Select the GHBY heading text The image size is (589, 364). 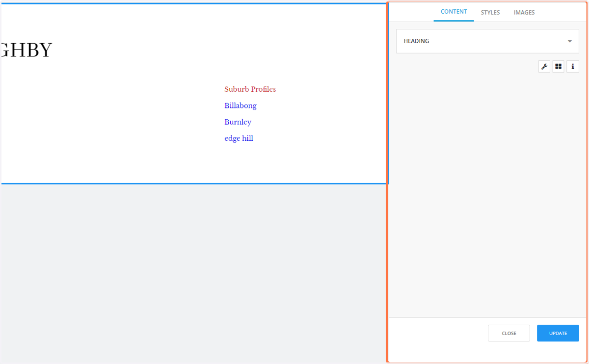[x=27, y=50]
